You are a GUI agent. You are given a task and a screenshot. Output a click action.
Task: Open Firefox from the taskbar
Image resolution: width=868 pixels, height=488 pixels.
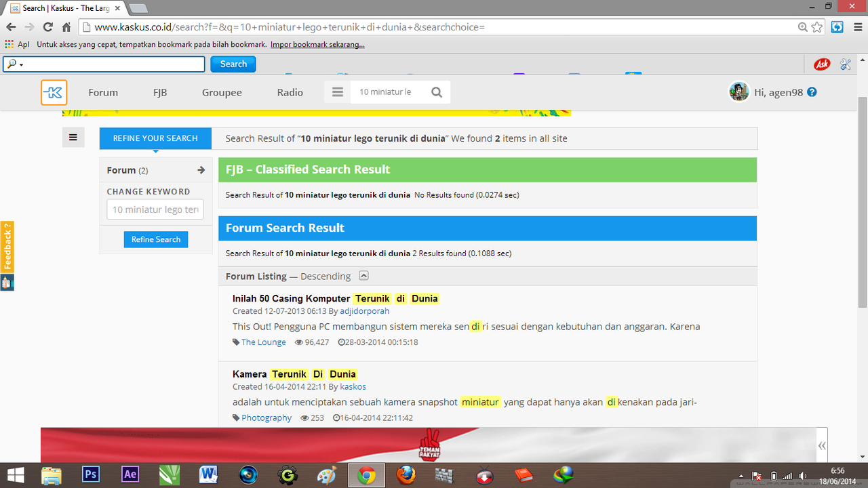(x=406, y=474)
